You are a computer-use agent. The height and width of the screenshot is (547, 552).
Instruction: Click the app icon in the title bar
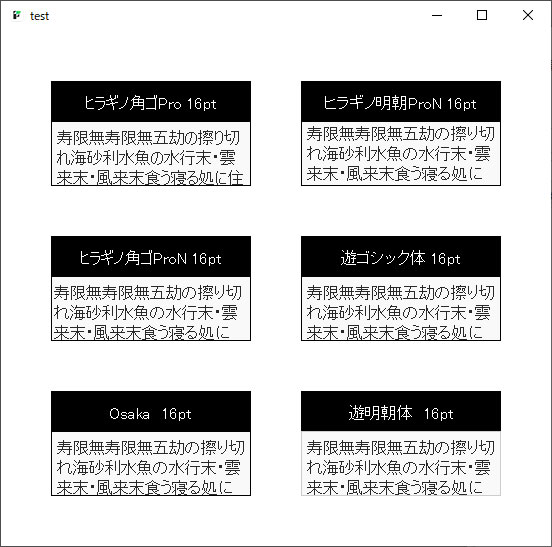[x=16, y=16]
